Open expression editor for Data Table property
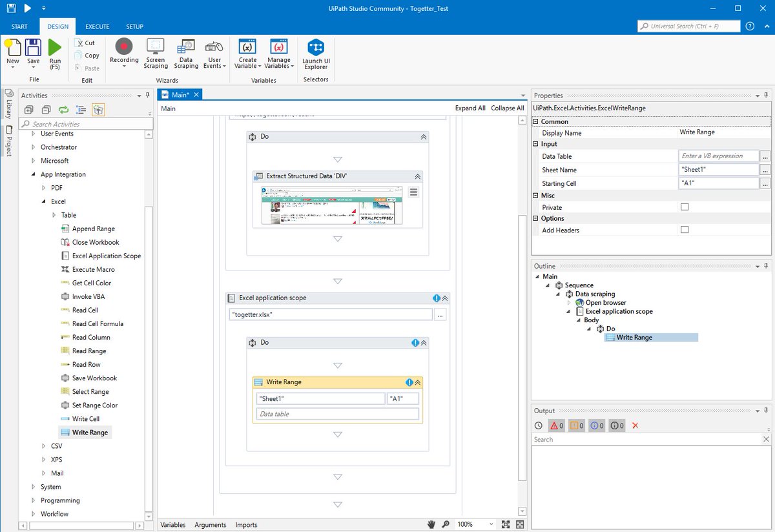775x532 pixels. [765, 156]
